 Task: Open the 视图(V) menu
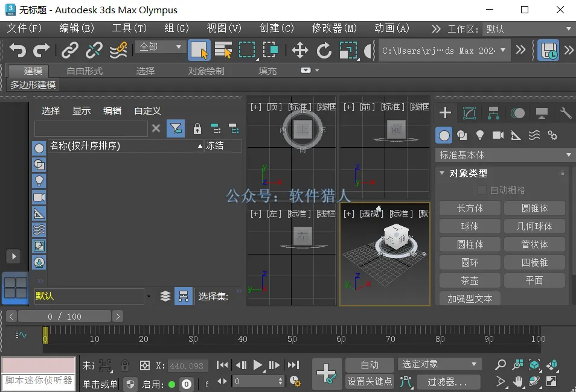tap(224, 28)
